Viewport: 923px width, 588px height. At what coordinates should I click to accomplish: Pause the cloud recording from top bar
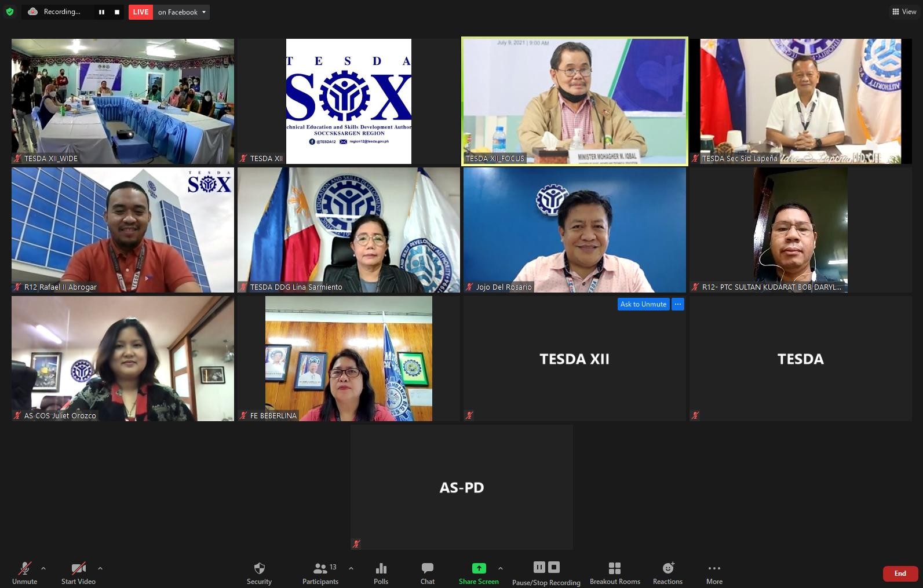point(101,12)
